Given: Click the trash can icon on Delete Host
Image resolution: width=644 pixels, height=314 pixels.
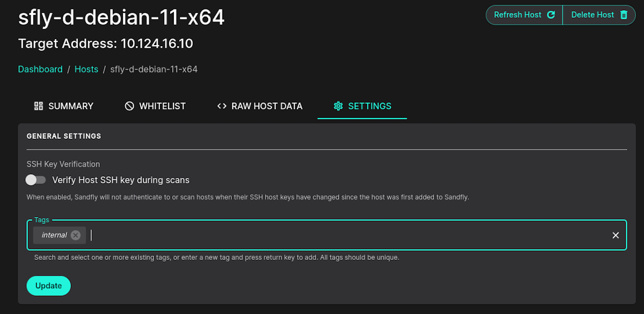Looking at the screenshot, I should pyautogui.click(x=623, y=14).
